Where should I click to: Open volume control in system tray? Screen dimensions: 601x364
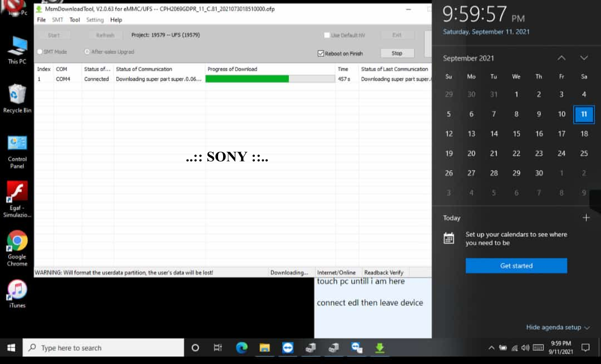(525, 348)
